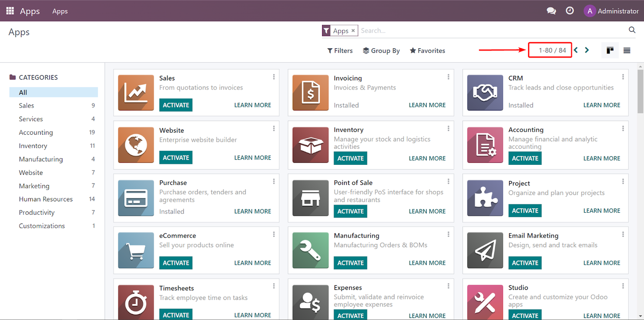
Task: Open the conversations chat icon
Action: pyautogui.click(x=551, y=11)
